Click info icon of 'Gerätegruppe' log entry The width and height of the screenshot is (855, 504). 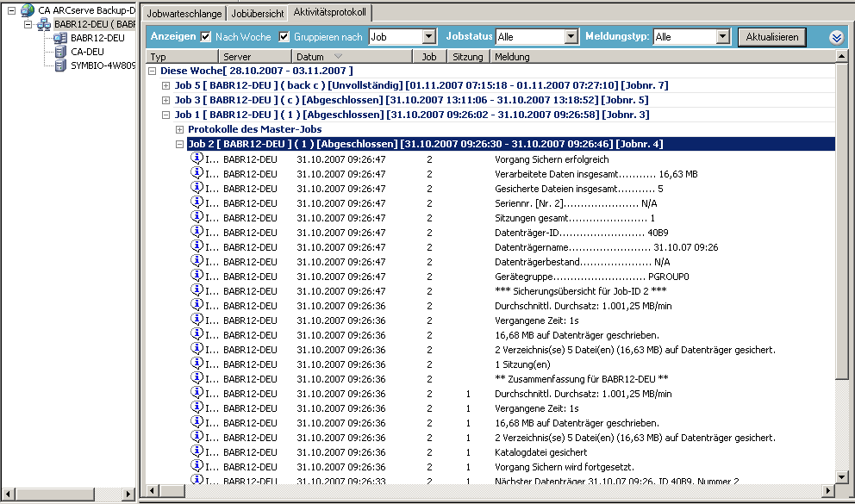coord(196,276)
